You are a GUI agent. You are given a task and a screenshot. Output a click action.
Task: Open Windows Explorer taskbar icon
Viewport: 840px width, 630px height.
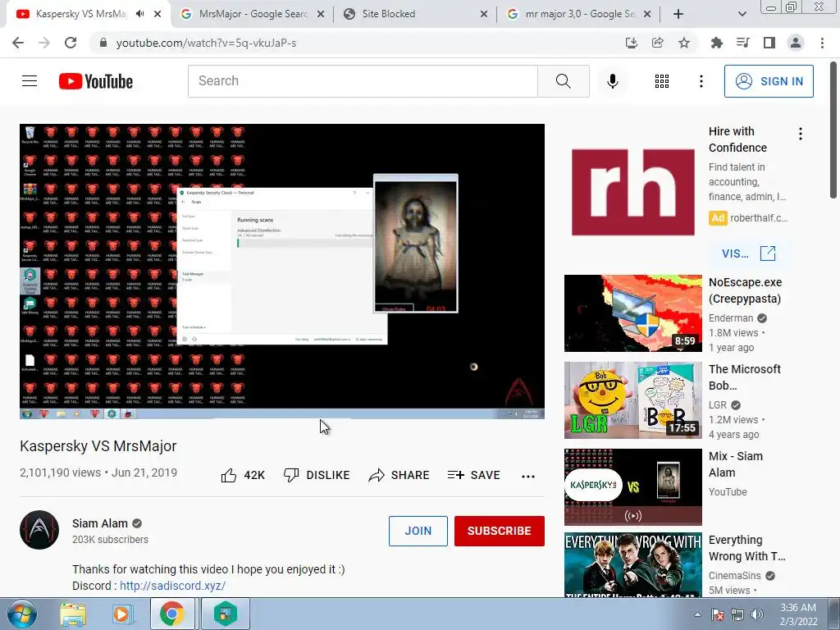(x=72, y=614)
